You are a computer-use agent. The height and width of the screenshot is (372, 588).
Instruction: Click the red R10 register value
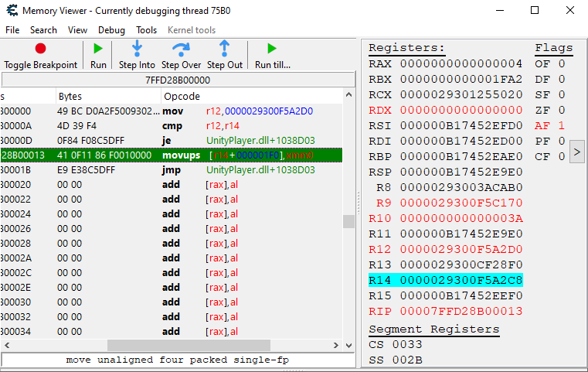[461, 218]
